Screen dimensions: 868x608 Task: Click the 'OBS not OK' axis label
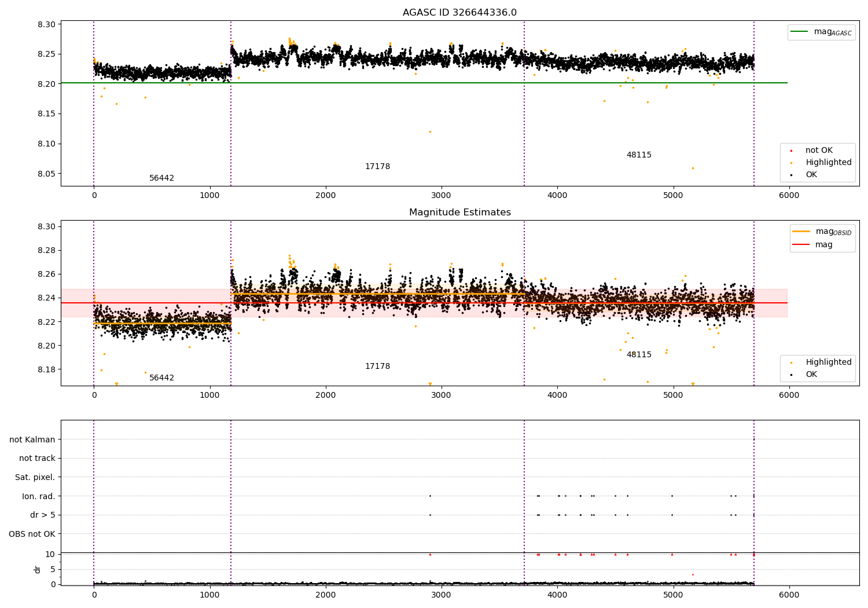[32, 534]
